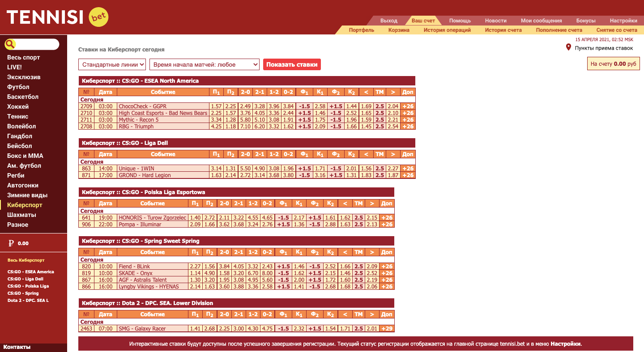Open the Корзина submenu item
The height and width of the screenshot is (352, 644).
399,30
